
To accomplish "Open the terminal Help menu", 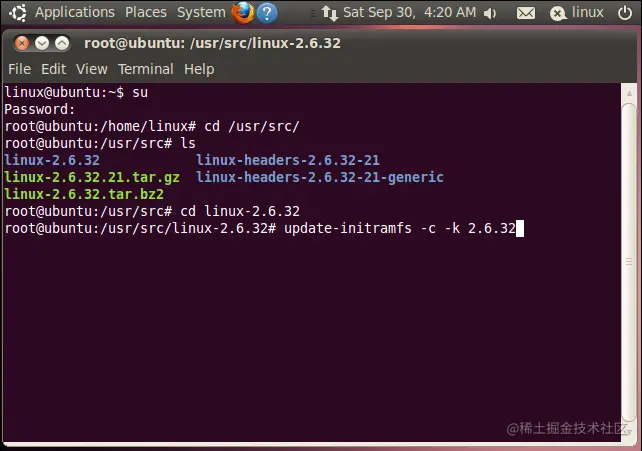I will 199,70.
